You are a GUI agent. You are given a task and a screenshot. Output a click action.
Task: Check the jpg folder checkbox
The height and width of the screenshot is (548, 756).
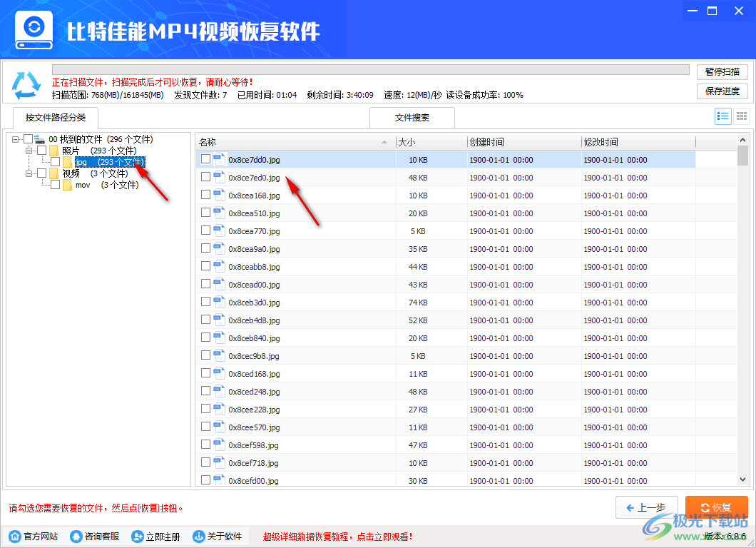[56, 161]
